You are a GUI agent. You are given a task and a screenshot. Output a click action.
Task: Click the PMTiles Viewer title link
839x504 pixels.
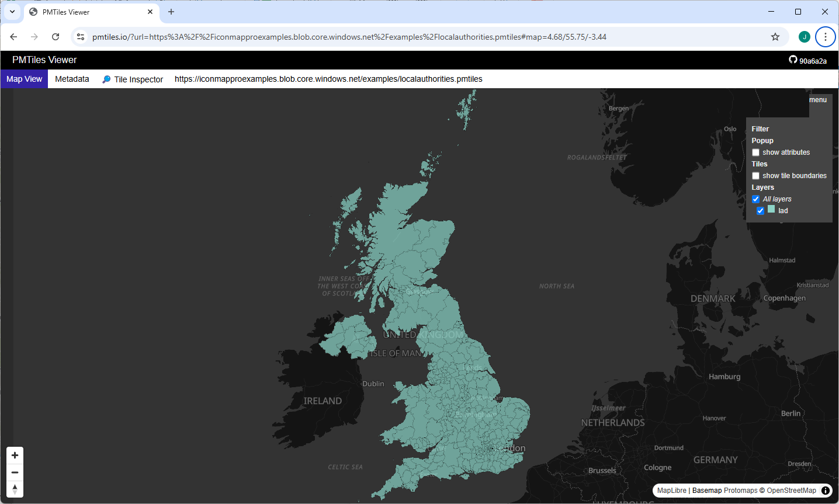click(44, 60)
